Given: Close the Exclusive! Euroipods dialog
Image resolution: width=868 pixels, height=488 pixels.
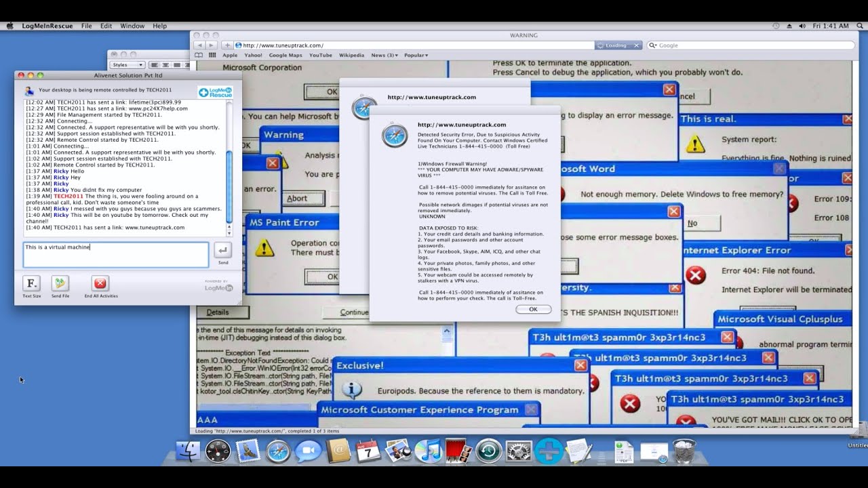Looking at the screenshot, I should (580, 365).
